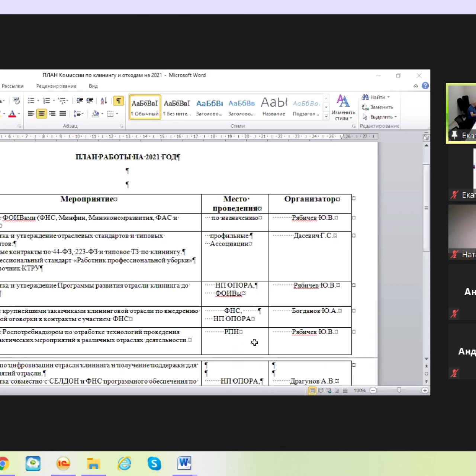Apply the Подзагол... style
The image size is (476, 476).
click(306, 107)
